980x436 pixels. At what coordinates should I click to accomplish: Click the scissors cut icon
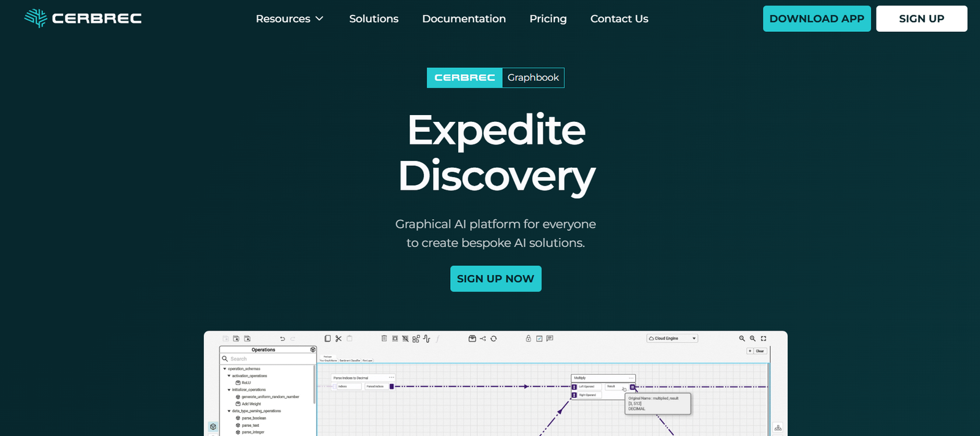coord(338,339)
